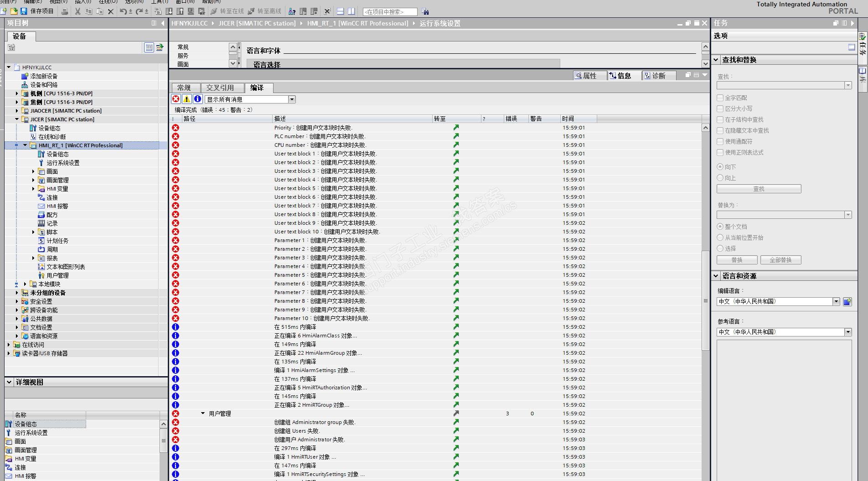Image resolution: width=868 pixels, height=481 pixels.
Task: Collapse the 查找和替换 section
Action: pyautogui.click(x=716, y=60)
